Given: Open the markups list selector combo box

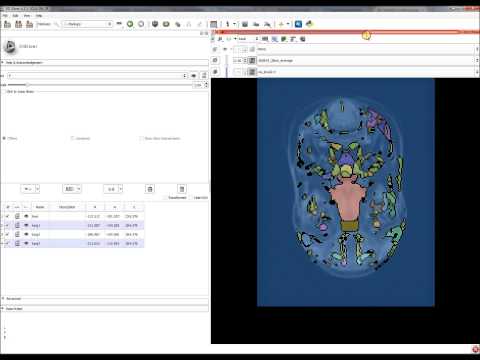Looking at the screenshot, I should pyautogui.click(x=97, y=76).
